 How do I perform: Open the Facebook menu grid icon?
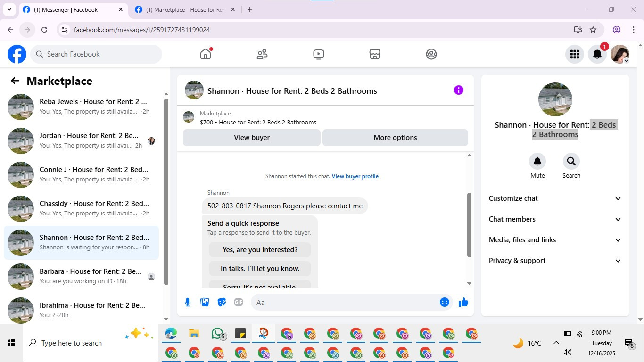[575, 54]
